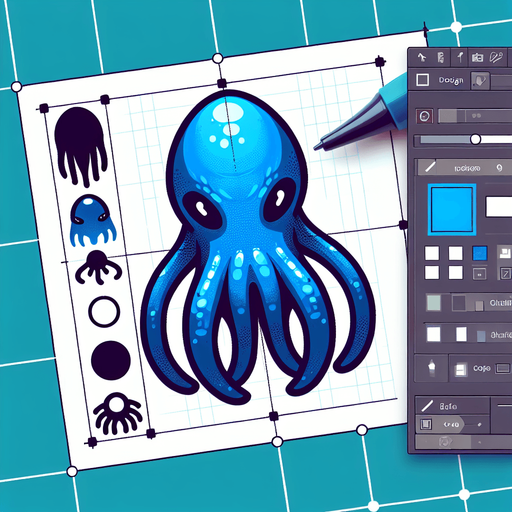Click the diagonal line icon beside Bofo
The height and width of the screenshot is (512, 512).
point(427,406)
